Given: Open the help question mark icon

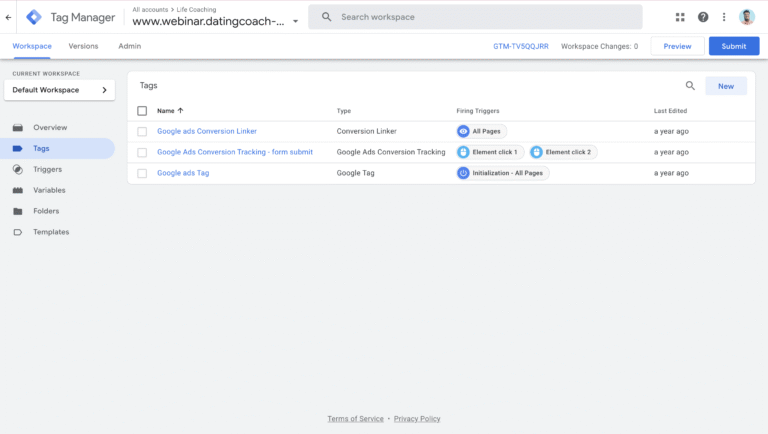Looking at the screenshot, I should point(703,17).
